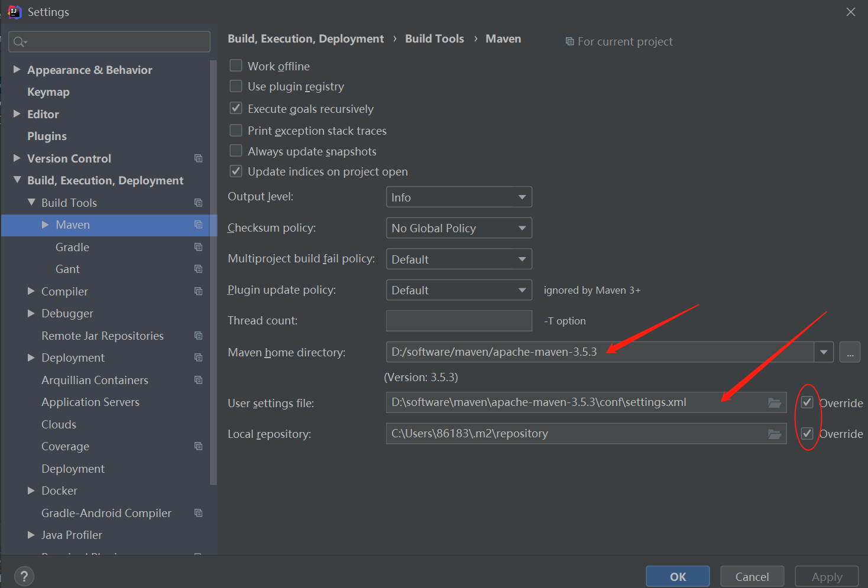Click the IntelliJ IDEA logo in the title bar
868x588 pixels.
click(x=15, y=12)
